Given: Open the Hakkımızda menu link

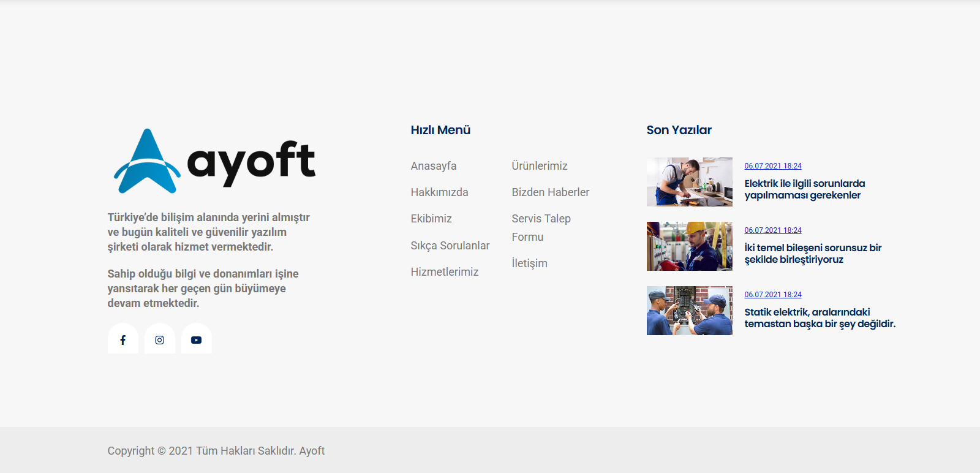Looking at the screenshot, I should tap(440, 192).
